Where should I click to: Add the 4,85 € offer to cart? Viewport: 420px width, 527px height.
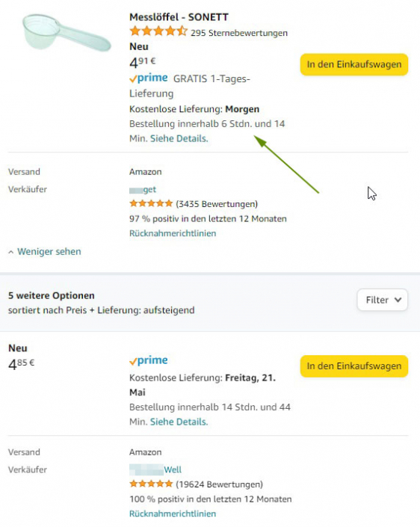click(354, 366)
